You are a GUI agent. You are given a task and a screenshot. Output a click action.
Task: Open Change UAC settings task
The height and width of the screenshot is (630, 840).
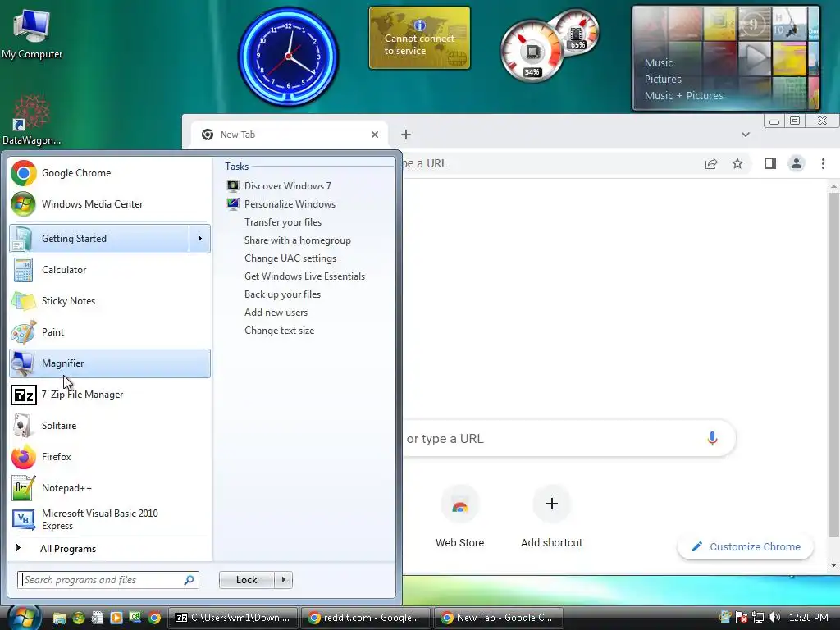coord(290,258)
